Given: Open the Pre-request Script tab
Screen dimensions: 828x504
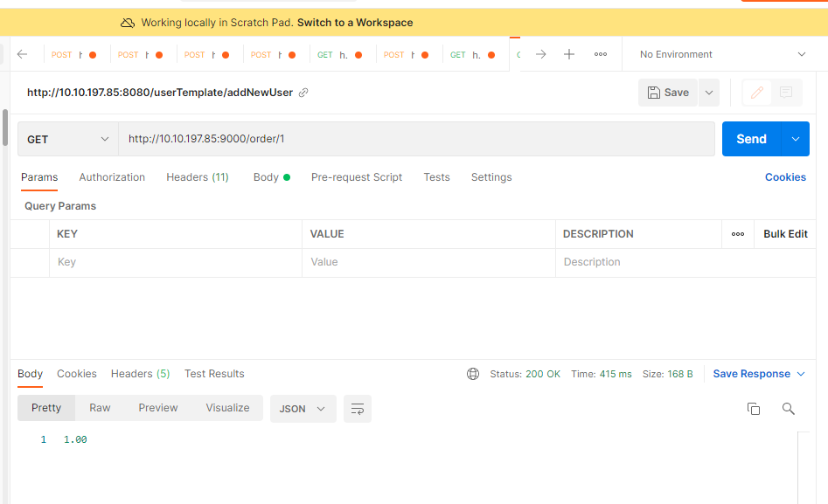Looking at the screenshot, I should 357,177.
